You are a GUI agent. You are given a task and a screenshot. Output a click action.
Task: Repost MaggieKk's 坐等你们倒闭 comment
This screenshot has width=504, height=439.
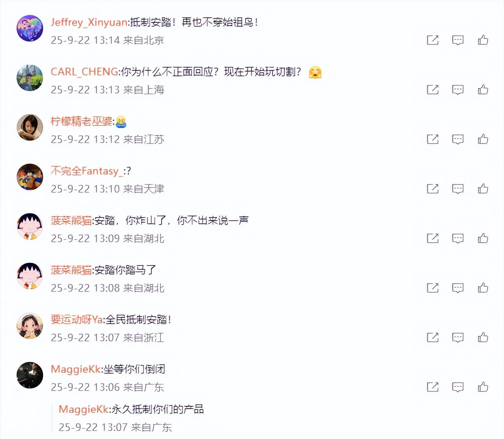(x=432, y=387)
